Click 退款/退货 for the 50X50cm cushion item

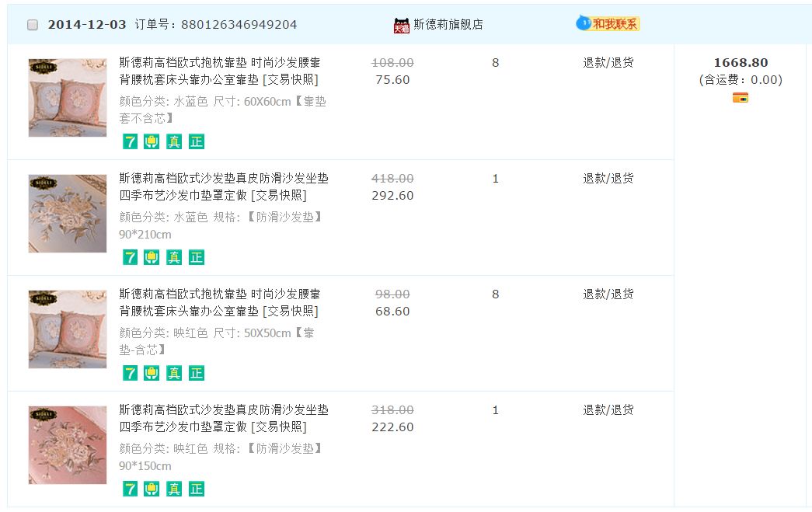click(x=608, y=294)
